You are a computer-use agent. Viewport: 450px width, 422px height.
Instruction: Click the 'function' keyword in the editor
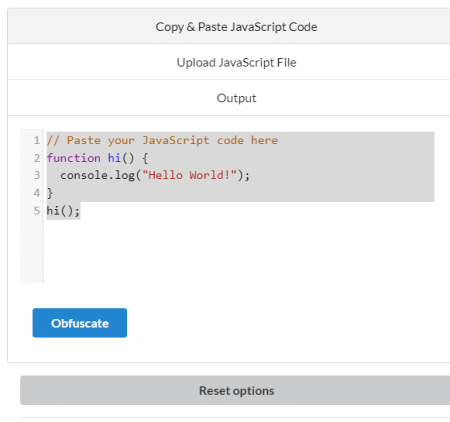click(x=74, y=158)
